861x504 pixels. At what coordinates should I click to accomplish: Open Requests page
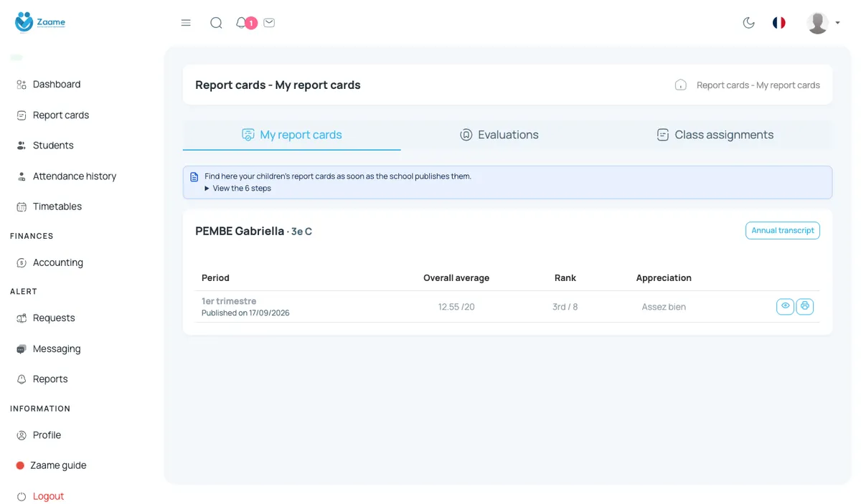coord(54,318)
